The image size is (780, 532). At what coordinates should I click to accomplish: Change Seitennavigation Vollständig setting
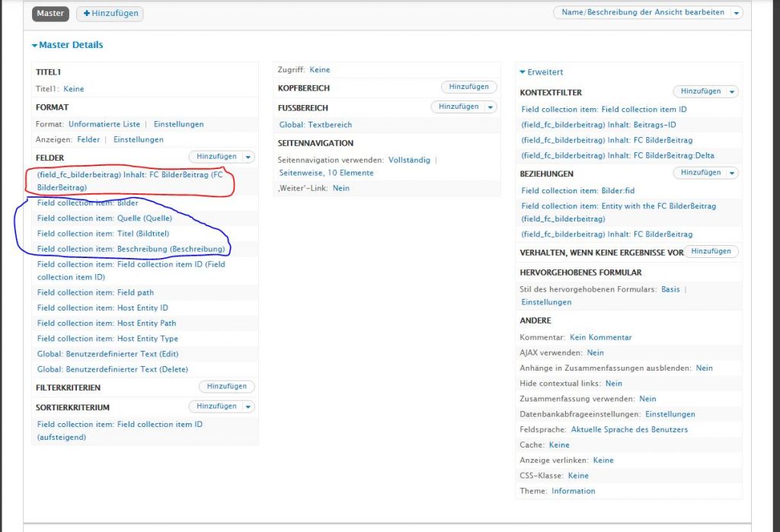(x=409, y=161)
